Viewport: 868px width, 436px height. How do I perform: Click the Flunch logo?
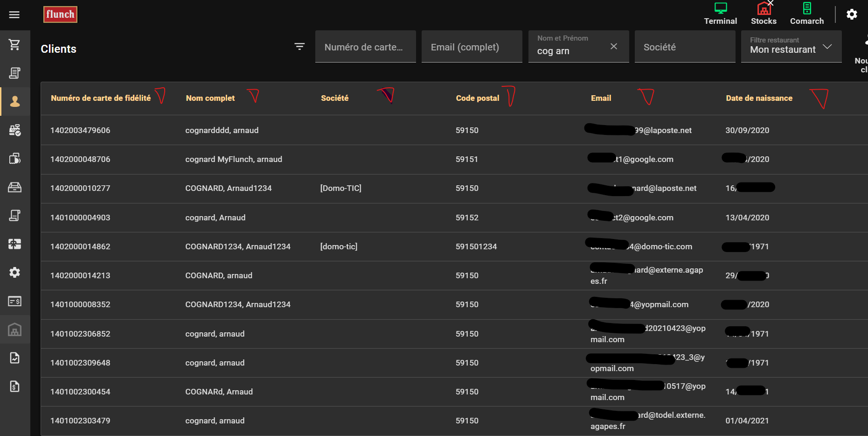click(60, 14)
